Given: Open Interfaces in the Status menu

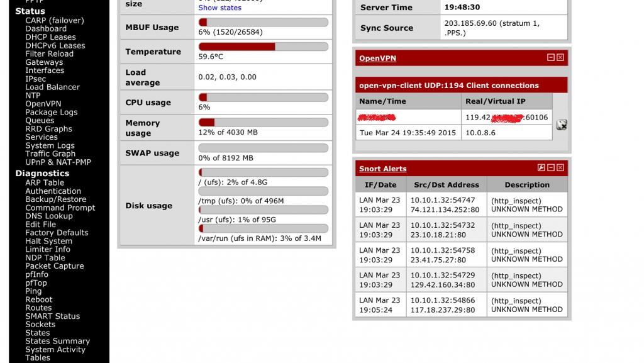Looking at the screenshot, I should pos(45,70).
